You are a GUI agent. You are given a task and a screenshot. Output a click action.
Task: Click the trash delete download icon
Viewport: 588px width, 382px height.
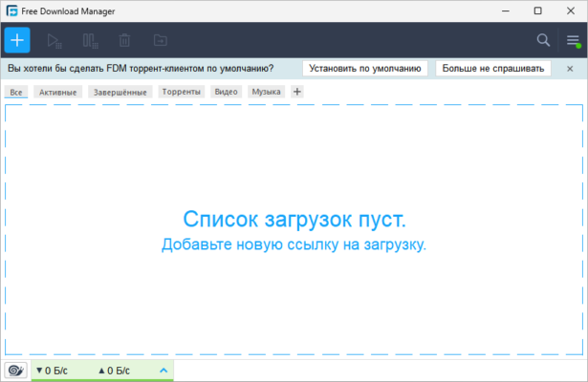tap(124, 40)
